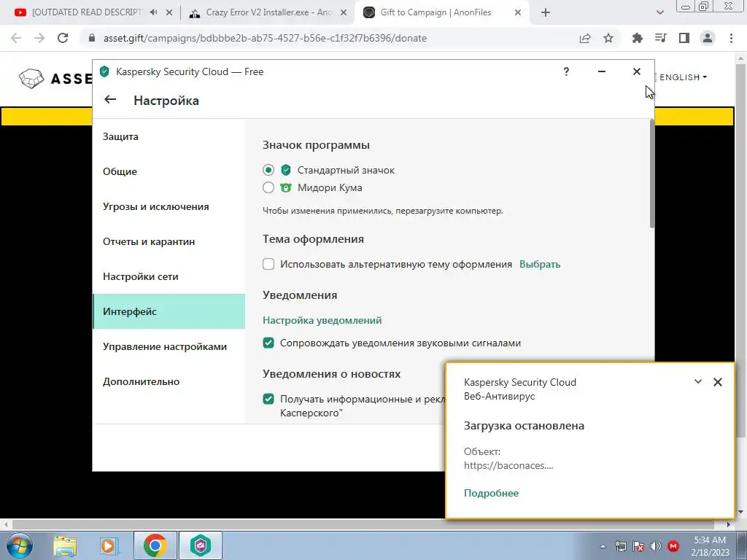The height and width of the screenshot is (560, 747).
Task: Open the network icon in system tray
Action: pyautogui.click(x=620, y=546)
